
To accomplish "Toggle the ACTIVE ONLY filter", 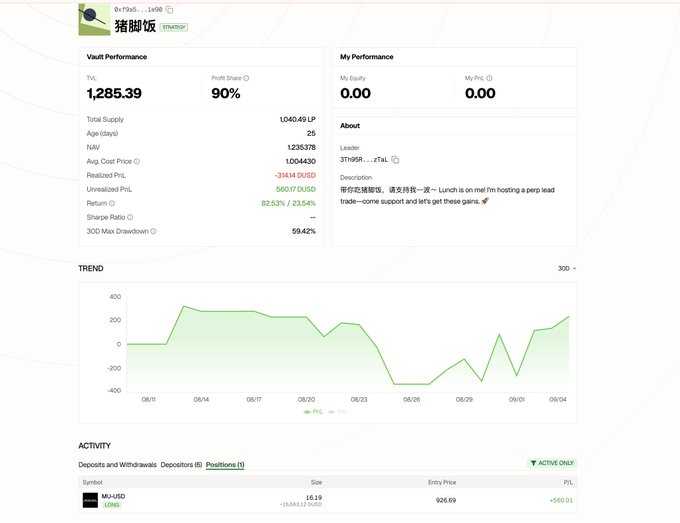I will [552, 463].
